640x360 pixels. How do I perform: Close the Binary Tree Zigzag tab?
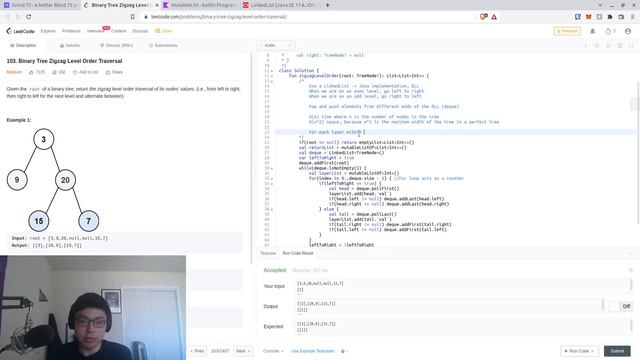coord(157,5)
